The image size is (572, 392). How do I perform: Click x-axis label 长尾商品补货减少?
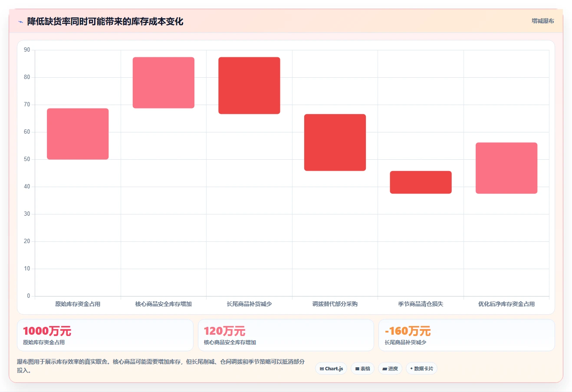point(249,304)
